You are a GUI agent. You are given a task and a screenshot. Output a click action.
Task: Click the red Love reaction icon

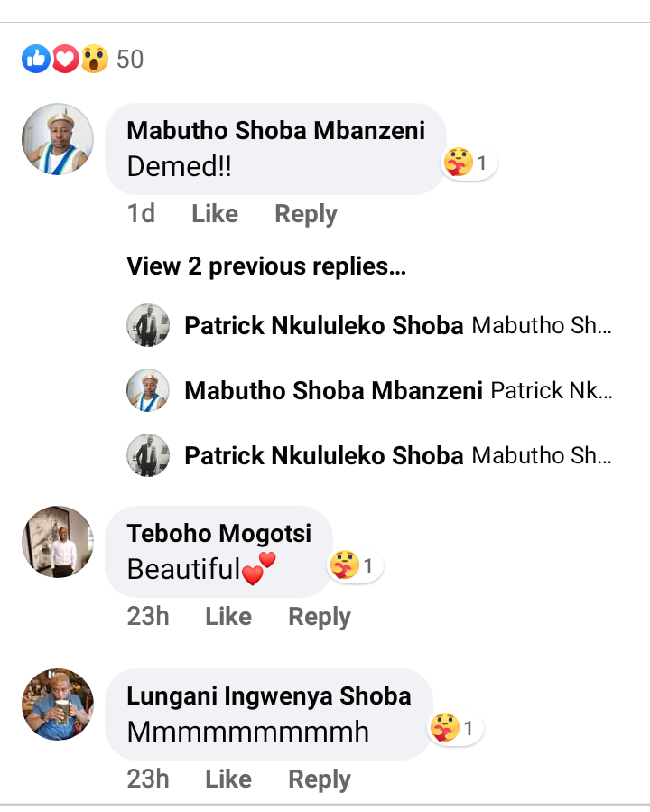65,60
